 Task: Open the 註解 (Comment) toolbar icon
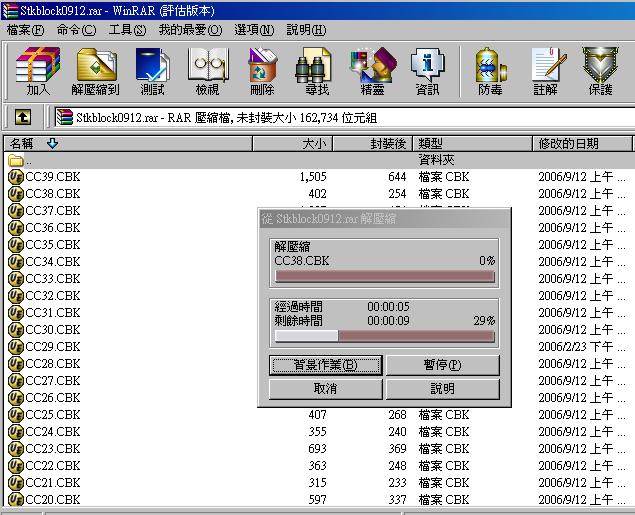coord(547,65)
